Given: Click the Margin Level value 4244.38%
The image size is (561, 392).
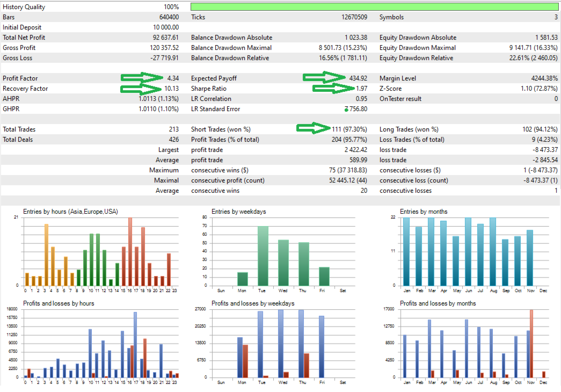Looking at the screenshot, I should (x=544, y=78).
